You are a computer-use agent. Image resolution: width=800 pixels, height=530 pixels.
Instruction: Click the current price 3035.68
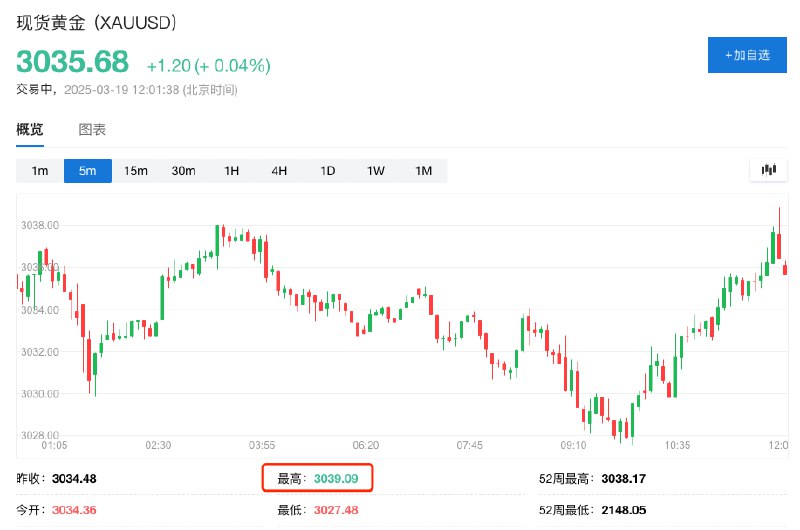coord(72,62)
